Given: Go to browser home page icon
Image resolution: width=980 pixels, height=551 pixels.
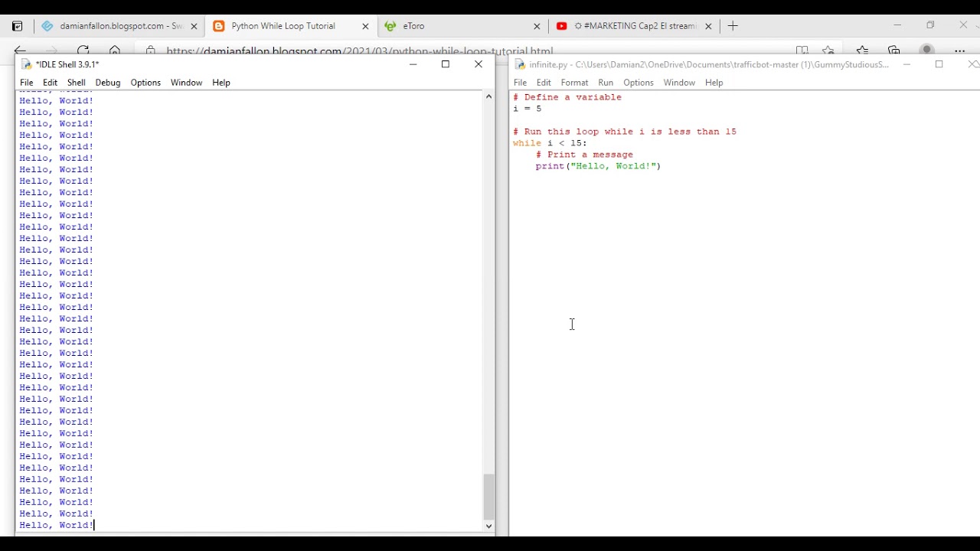Looking at the screenshot, I should 115,51.
